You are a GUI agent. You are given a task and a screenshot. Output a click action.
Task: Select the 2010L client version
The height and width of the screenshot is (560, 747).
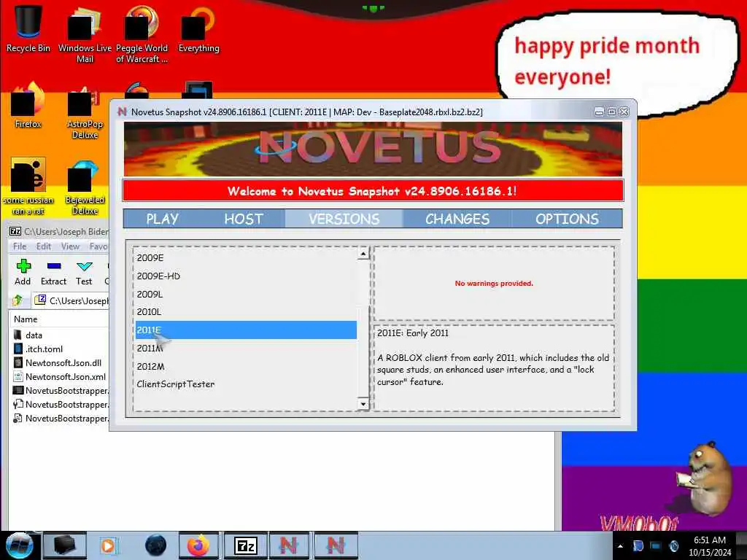tap(246, 311)
